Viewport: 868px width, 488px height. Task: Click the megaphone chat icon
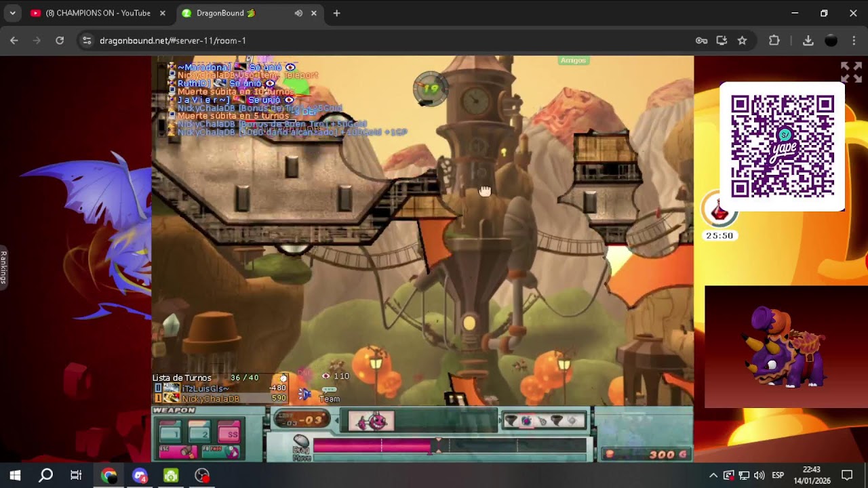coord(304,394)
